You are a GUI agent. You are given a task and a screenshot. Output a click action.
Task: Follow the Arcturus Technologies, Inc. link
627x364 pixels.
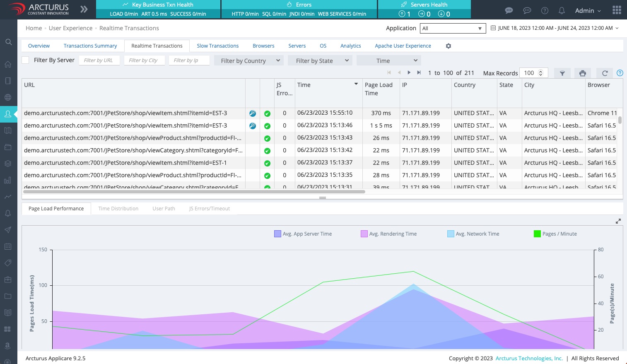pos(529,359)
